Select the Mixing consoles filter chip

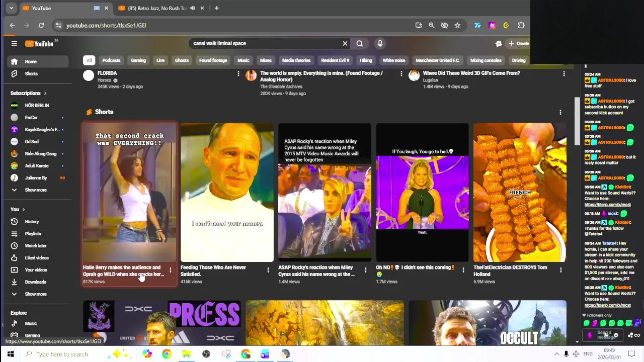[x=486, y=61]
